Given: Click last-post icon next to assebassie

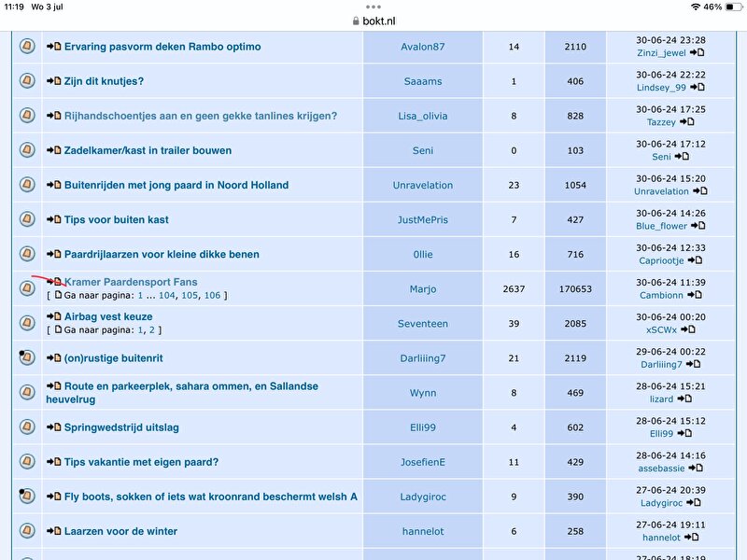Looking at the screenshot, I should (697, 469).
